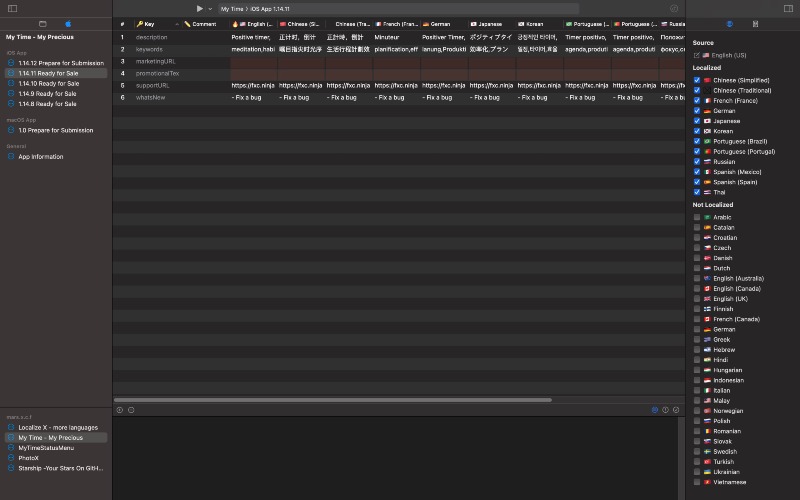Open MyTimeStatusMenu project
The height and width of the screenshot is (500, 800).
(x=46, y=448)
